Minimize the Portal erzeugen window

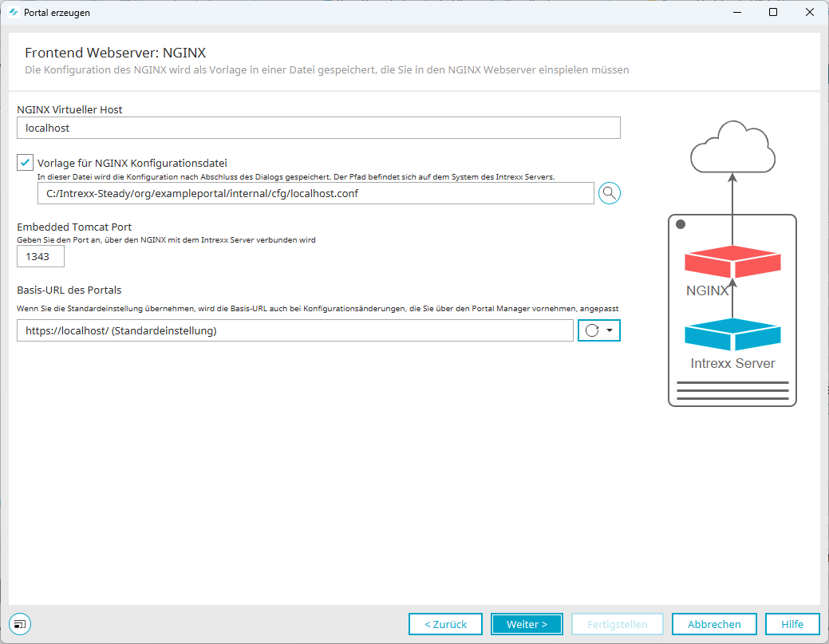click(736, 13)
